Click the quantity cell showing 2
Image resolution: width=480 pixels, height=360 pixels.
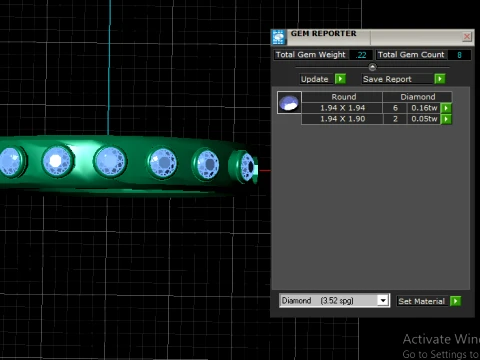(x=395, y=119)
